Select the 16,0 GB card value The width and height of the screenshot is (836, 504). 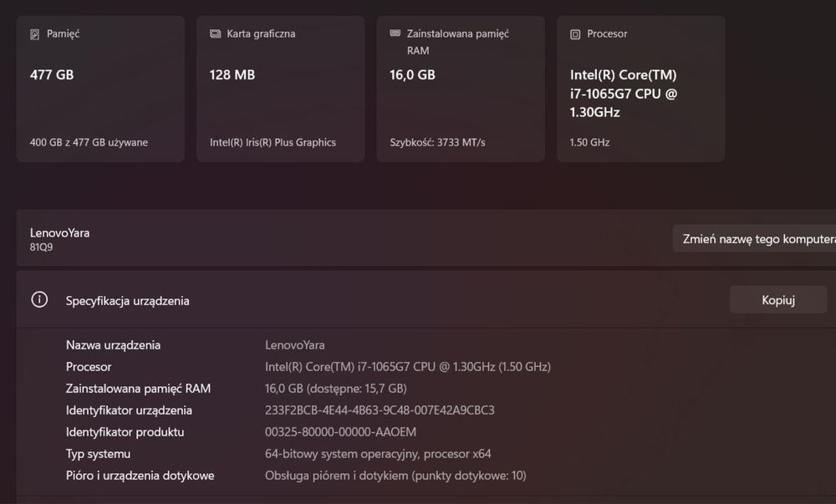tap(412, 74)
